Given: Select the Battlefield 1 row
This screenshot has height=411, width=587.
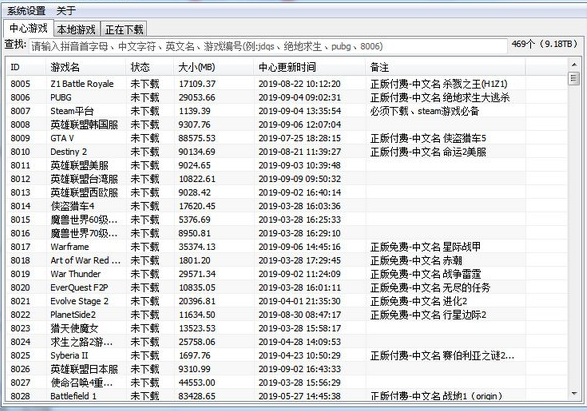Looking at the screenshot, I should (x=287, y=395).
